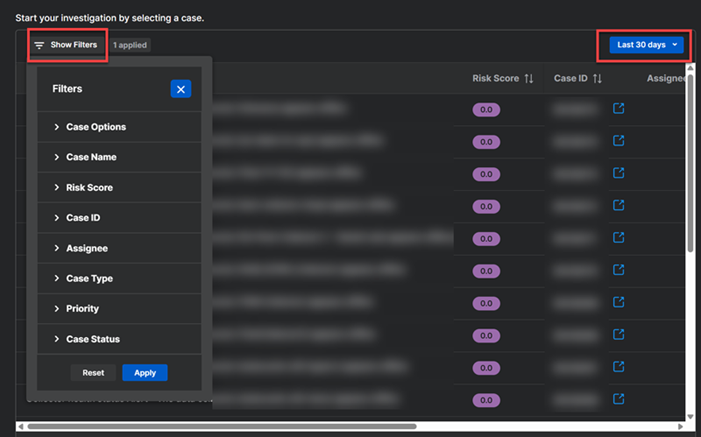Image resolution: width=701 pixels, height=437 pixels.
Task: Expand the Case Type filter
Action: pos(89,278)
